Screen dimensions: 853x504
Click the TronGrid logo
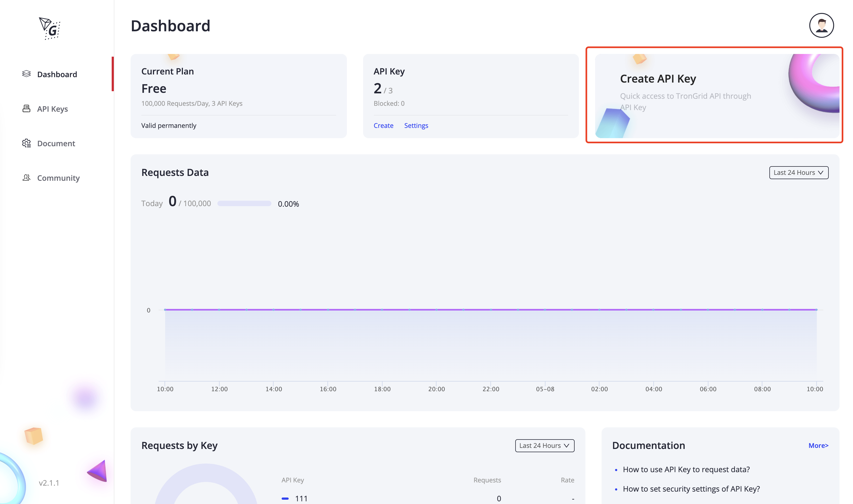(x=50, y=29)
